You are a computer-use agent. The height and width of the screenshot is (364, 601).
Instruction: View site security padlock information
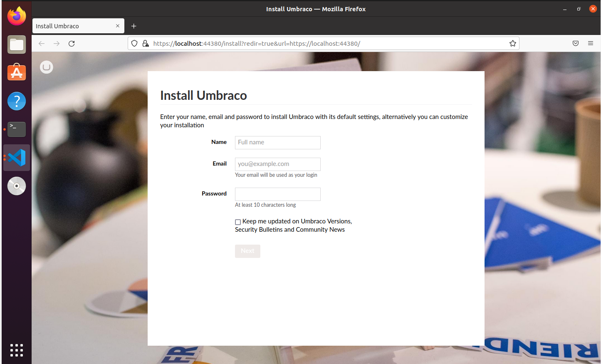point(146,43)
